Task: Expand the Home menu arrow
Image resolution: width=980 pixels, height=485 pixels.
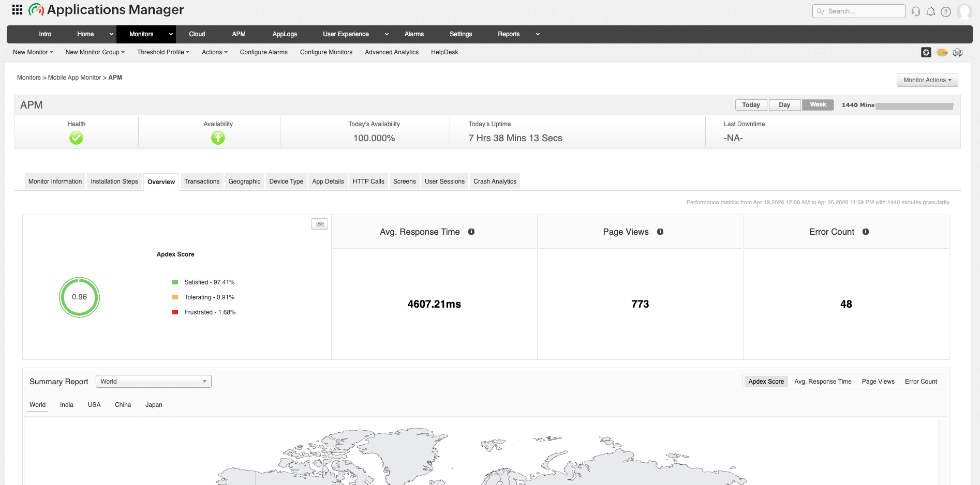Action: (111, 34)
